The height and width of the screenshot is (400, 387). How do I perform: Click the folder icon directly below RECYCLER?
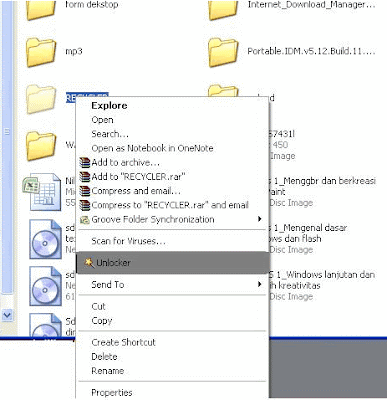pyautogui.click(x=41, y=146)
